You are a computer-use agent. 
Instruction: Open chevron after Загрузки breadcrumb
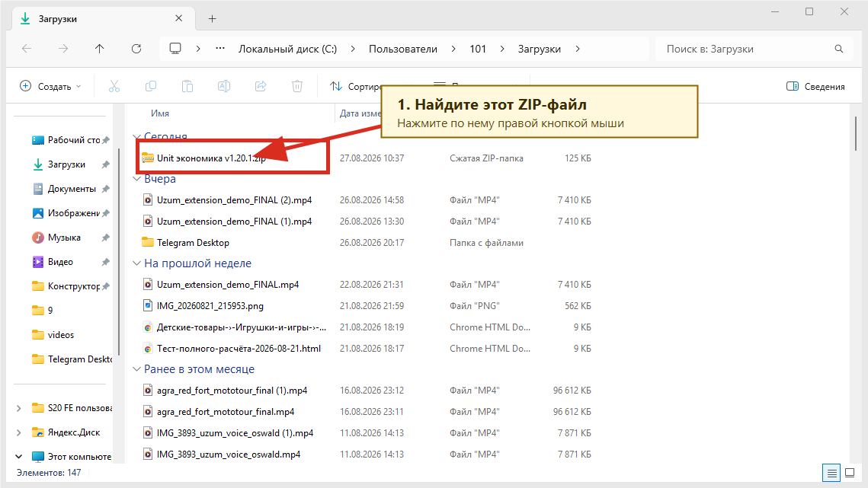578,49
